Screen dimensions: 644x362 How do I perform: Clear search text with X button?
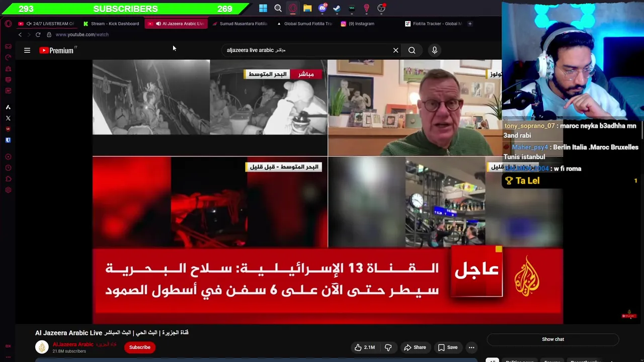[x=395, y=50]
